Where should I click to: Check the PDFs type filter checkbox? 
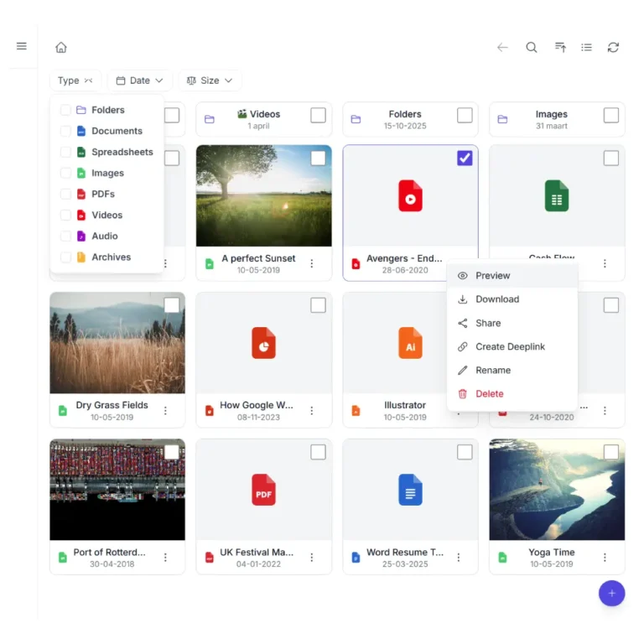coord(65,194)
